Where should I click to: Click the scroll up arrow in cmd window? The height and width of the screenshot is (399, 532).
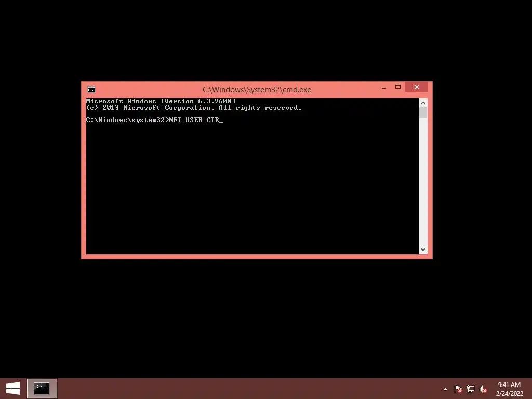423,103
